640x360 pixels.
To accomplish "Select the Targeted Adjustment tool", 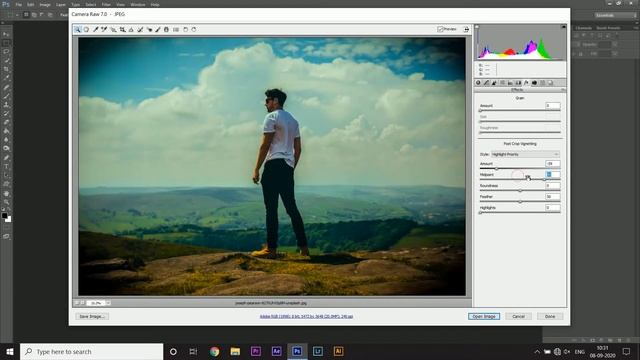I will [x=113, y=29].
